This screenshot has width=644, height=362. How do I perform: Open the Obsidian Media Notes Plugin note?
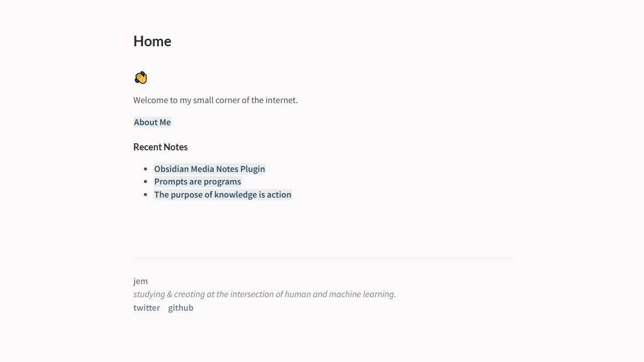pyautogui.click(x=209, y=169)
